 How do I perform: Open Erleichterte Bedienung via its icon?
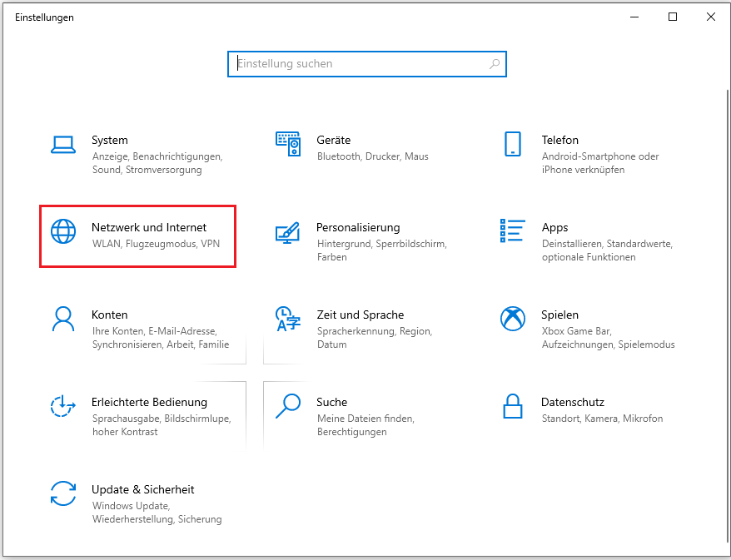pos(63,406)
